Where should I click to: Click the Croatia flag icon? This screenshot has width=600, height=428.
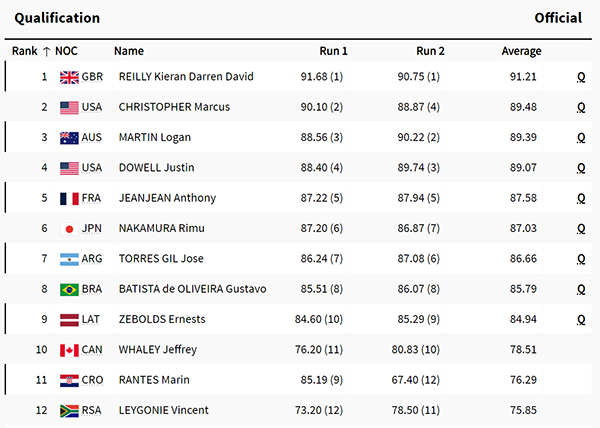[69, 381]
